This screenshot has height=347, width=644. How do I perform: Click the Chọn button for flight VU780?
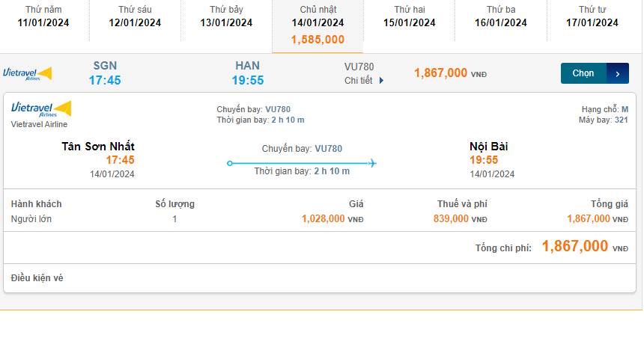tap(583, 73)
